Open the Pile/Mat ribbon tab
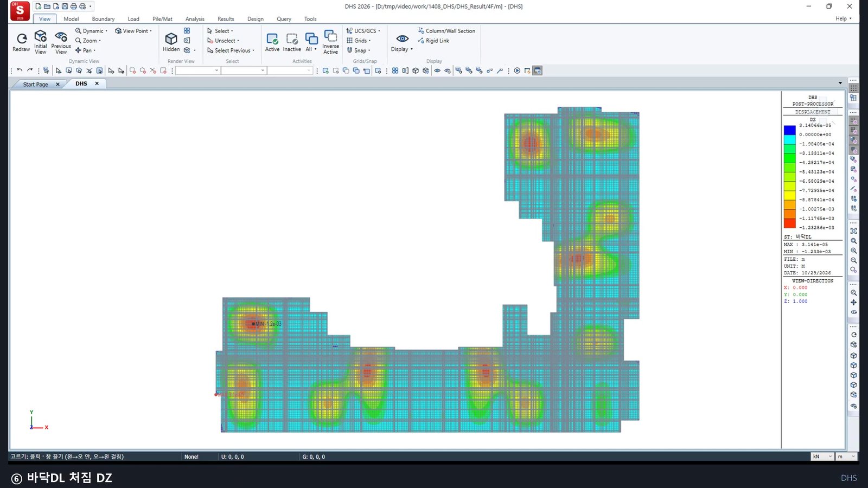 [x=162, y=19]
